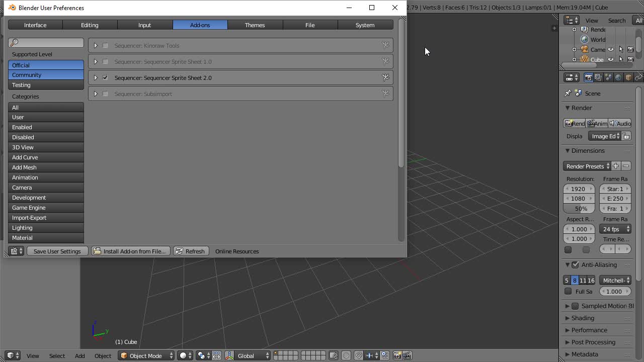Enable the Sequencer Sprite Sheet 1.0 add-on
Screen dimensions: 644x362
105,61
